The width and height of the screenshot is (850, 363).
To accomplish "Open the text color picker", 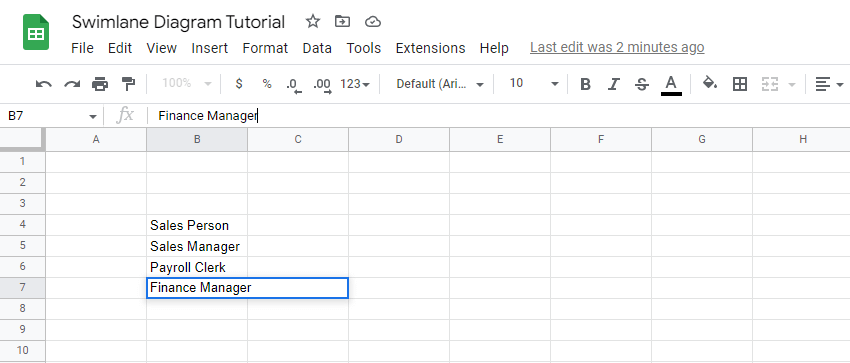I will 671,85.
